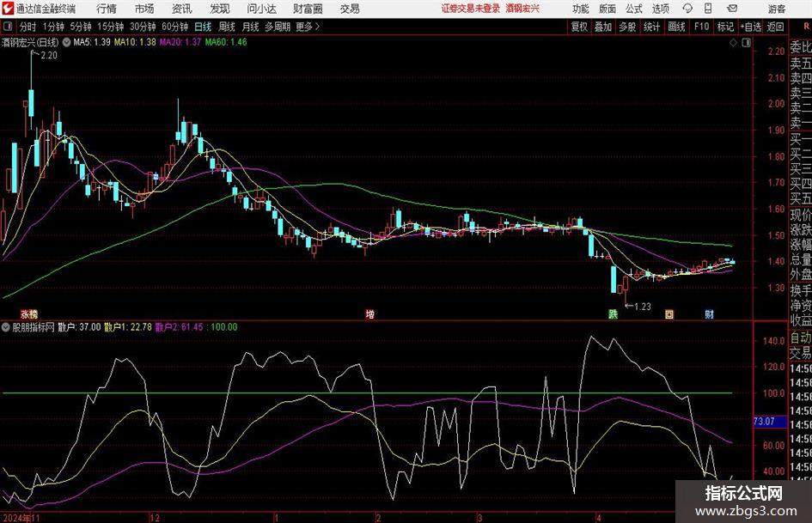Screen dimensions: 812x523
Task: Open the 交易 menu
Action: click(x=350, y=9)
